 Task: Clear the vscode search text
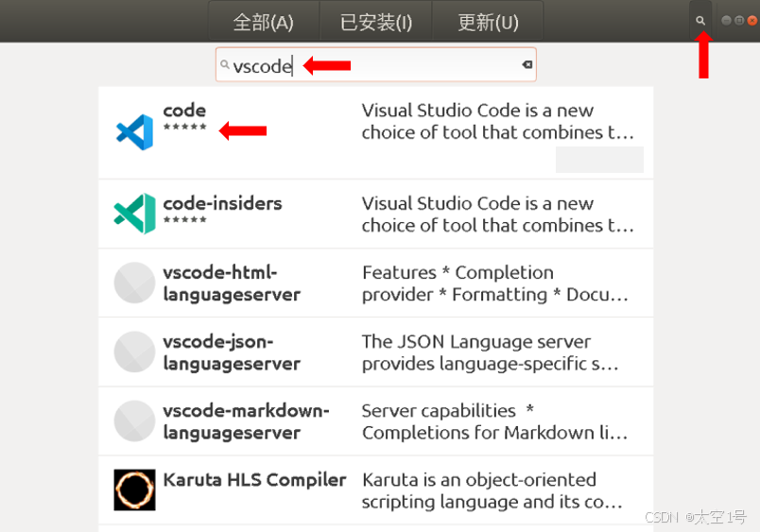[527, 64]
